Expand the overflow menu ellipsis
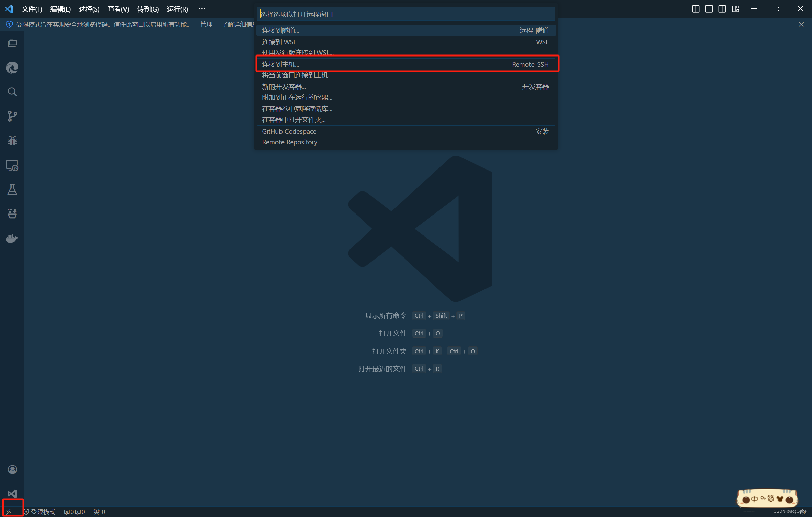 pyautogui.click(x=202, y=9)
